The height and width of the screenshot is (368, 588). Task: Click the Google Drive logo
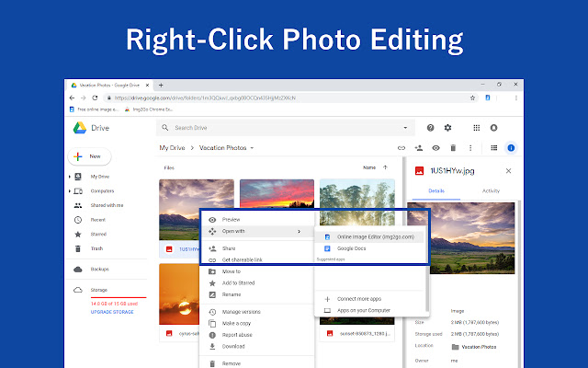80,128
